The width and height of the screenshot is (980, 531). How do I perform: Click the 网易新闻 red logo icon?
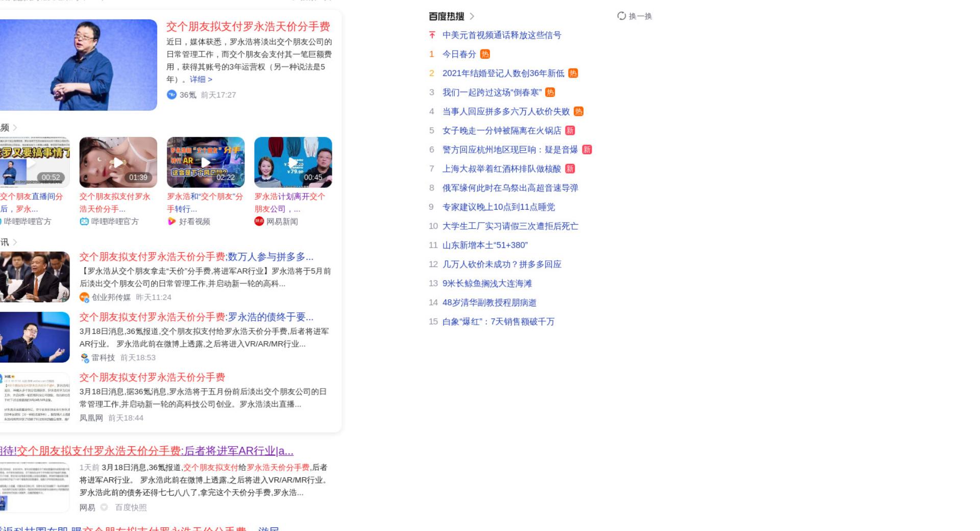tap(259, 221)
